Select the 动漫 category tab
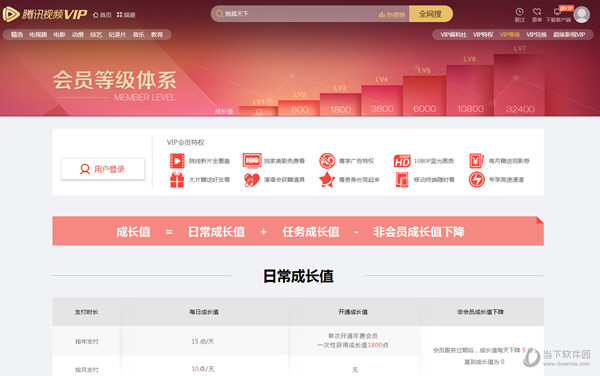 coord(78,34)
